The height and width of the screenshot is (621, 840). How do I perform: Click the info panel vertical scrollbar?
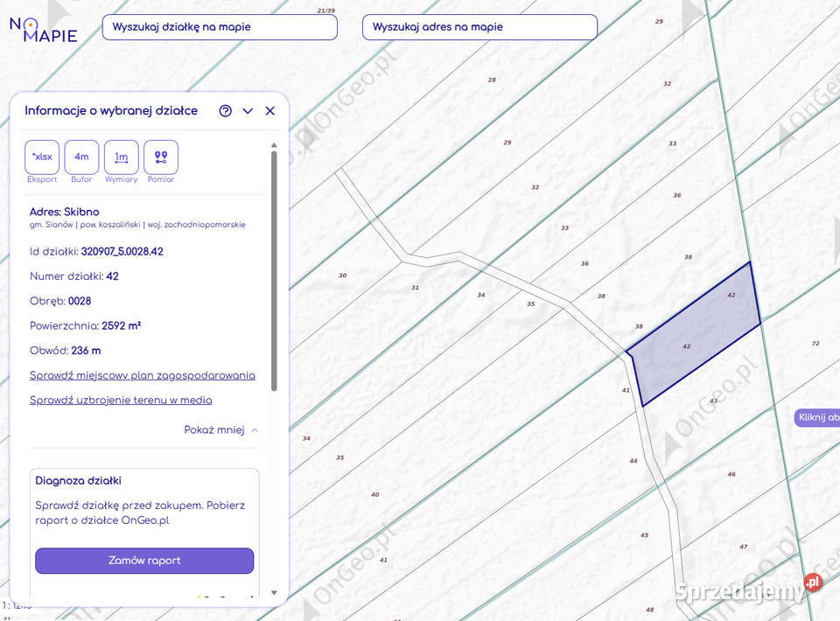pos(274,271)
